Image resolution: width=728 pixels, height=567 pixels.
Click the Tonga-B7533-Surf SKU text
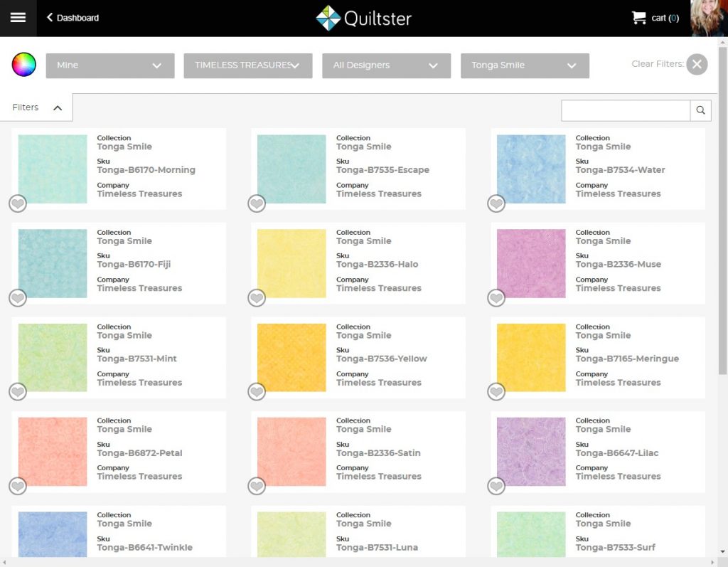(616, 548)
